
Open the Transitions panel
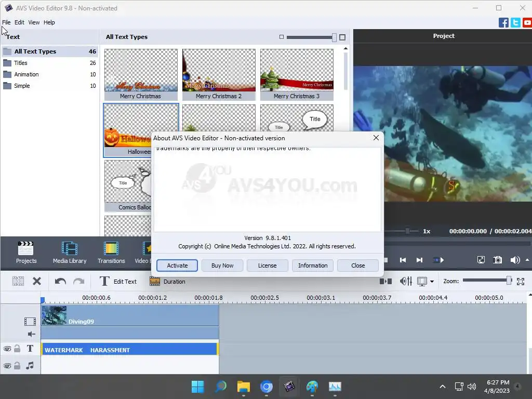tap(111, 252)
